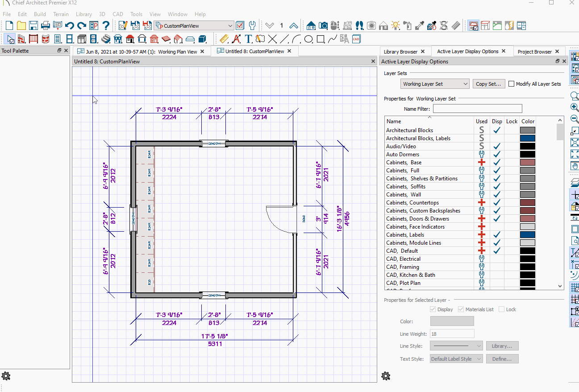Screen dimensions: 579x392
Task: Expand the Line Style dropdown
Action: coord(479,346)
